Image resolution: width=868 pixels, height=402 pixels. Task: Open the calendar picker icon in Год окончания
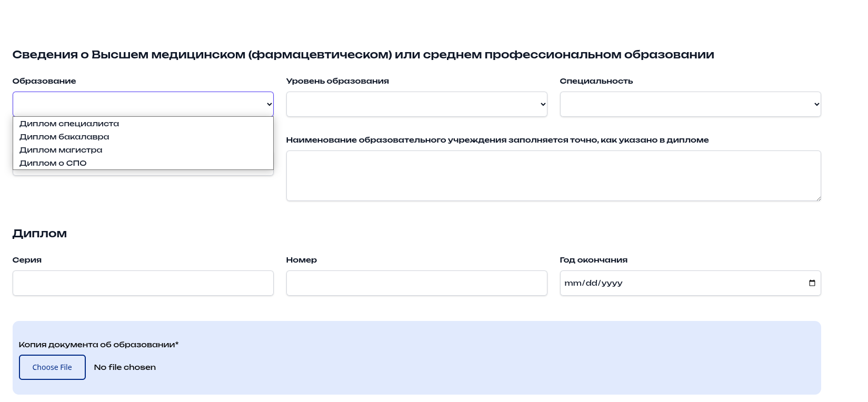click(x=812, y=283)
